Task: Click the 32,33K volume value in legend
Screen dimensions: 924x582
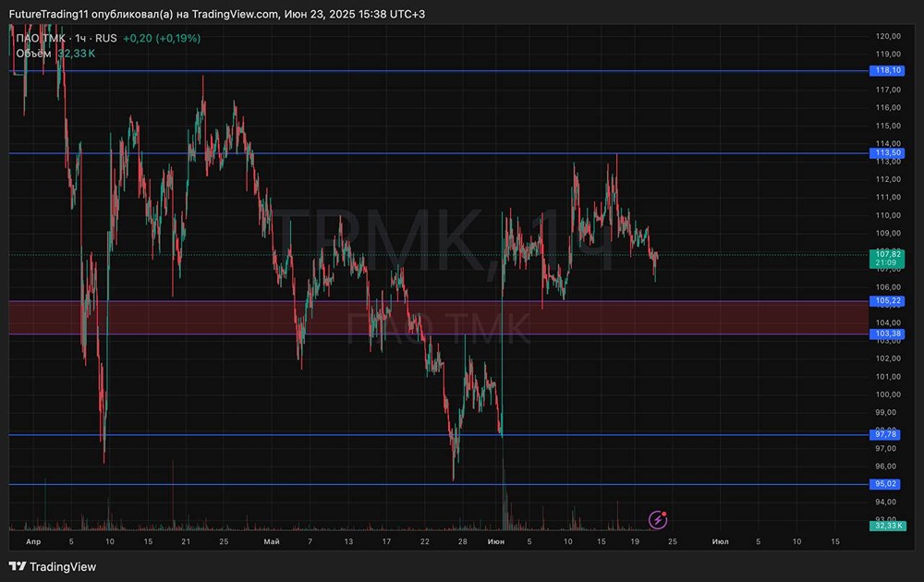Action: 77,54
